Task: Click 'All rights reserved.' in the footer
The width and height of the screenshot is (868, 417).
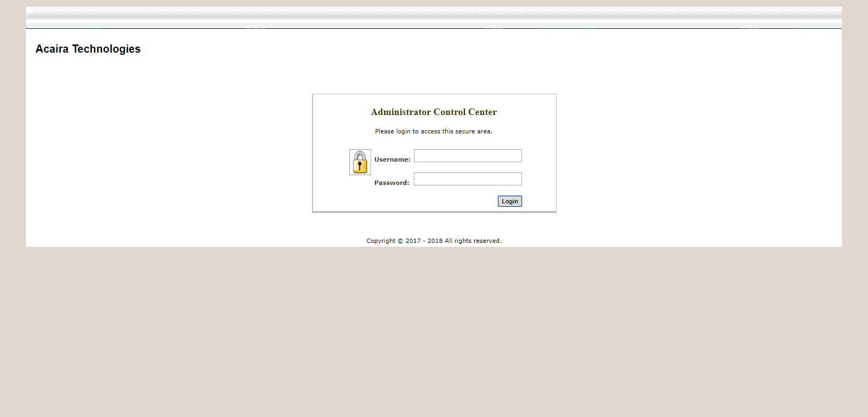Action: click(x=473, y=241)
